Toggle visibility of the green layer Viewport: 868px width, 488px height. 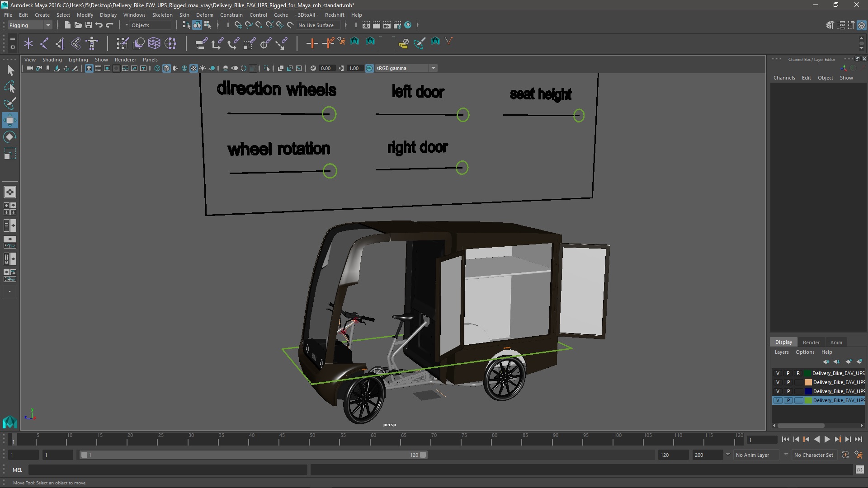[778, 400]
